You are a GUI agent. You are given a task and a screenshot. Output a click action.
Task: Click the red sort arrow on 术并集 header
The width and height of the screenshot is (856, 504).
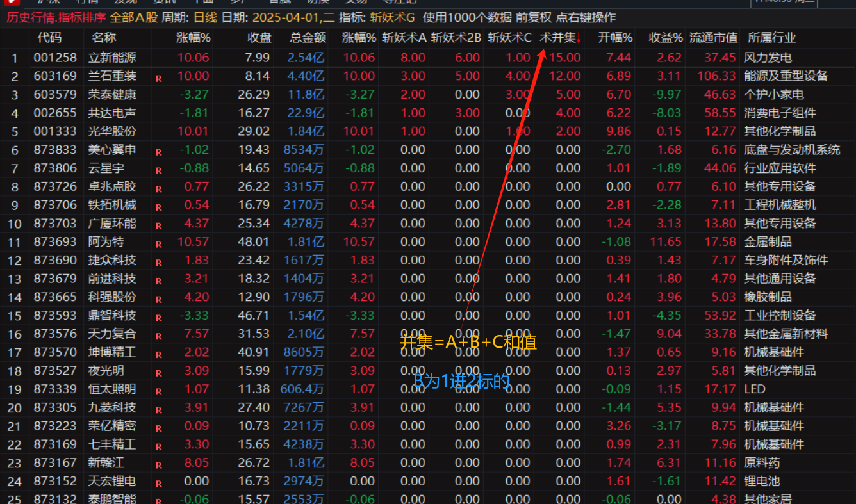[579, 38]
